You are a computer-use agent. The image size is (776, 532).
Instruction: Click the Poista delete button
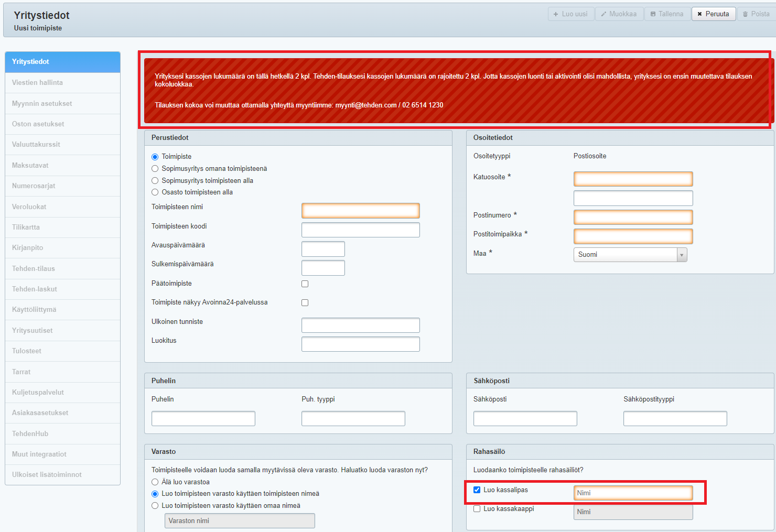click(756, 14)
